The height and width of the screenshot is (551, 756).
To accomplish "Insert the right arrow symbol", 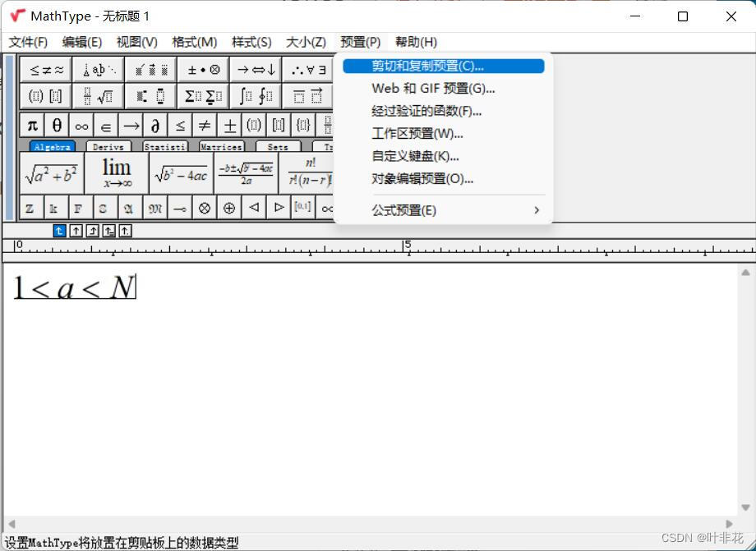I will click(130, 126).
